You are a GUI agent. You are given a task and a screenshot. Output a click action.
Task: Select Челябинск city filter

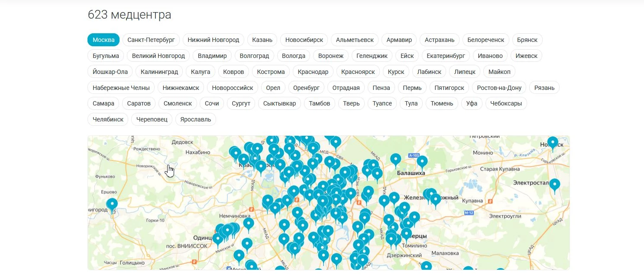(x=108, y=120)
